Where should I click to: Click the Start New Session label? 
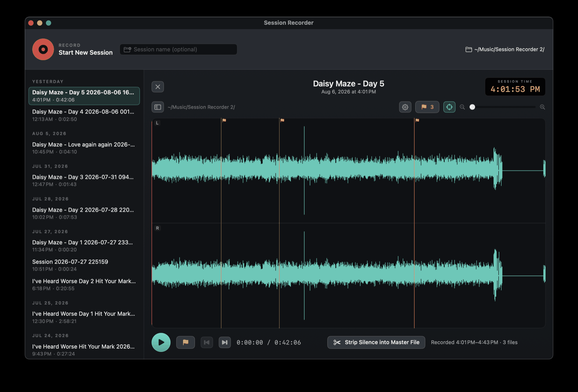pos(86,53)
